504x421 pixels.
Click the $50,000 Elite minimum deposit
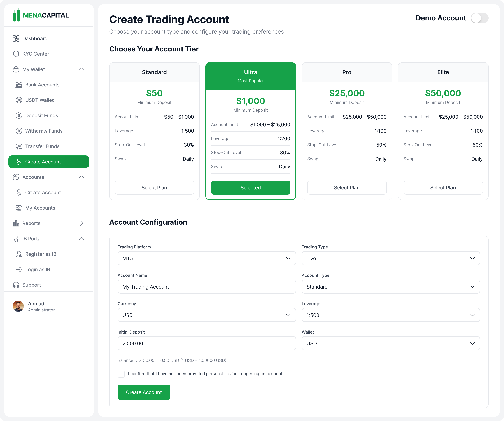pyautogui.click(x=443, y=93)
